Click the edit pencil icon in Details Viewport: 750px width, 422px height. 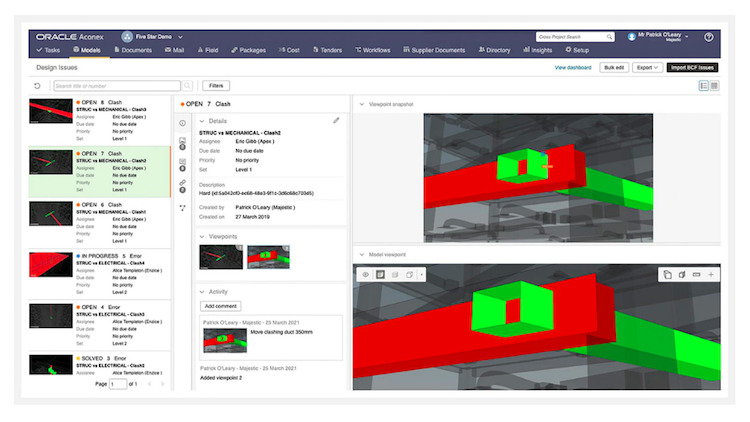pyautogui.click(x=336, y=120)
